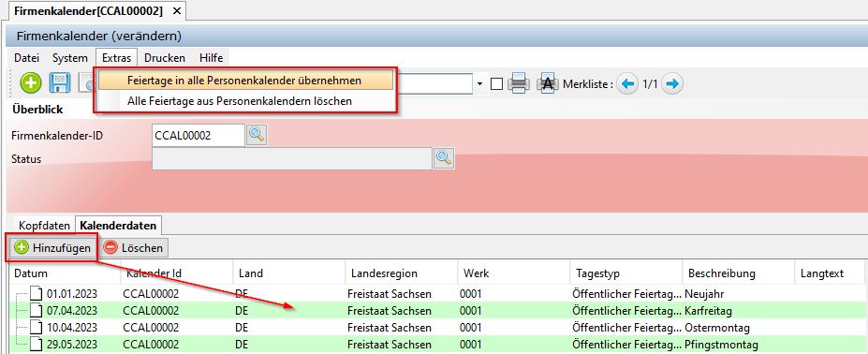Open the Drucken menu
The height and width of the screenshot is (354, 868).
(165, 58)
